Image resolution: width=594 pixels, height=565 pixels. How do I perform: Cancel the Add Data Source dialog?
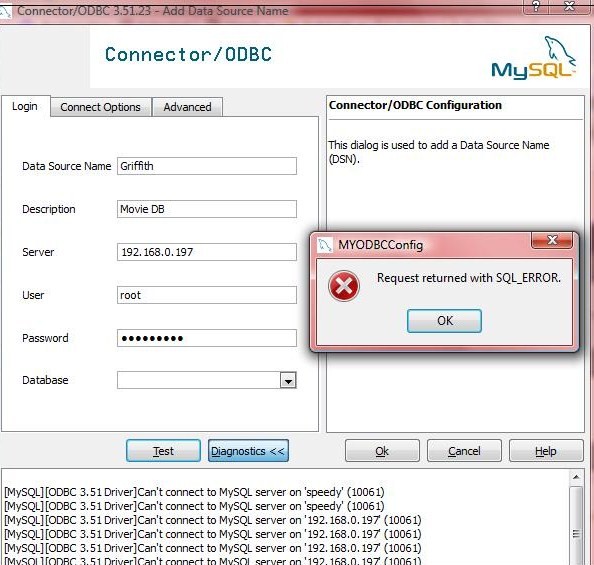(464, 451)
